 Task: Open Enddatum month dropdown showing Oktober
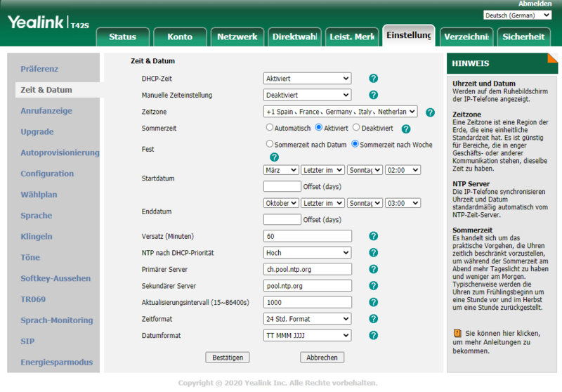[281, 203]
